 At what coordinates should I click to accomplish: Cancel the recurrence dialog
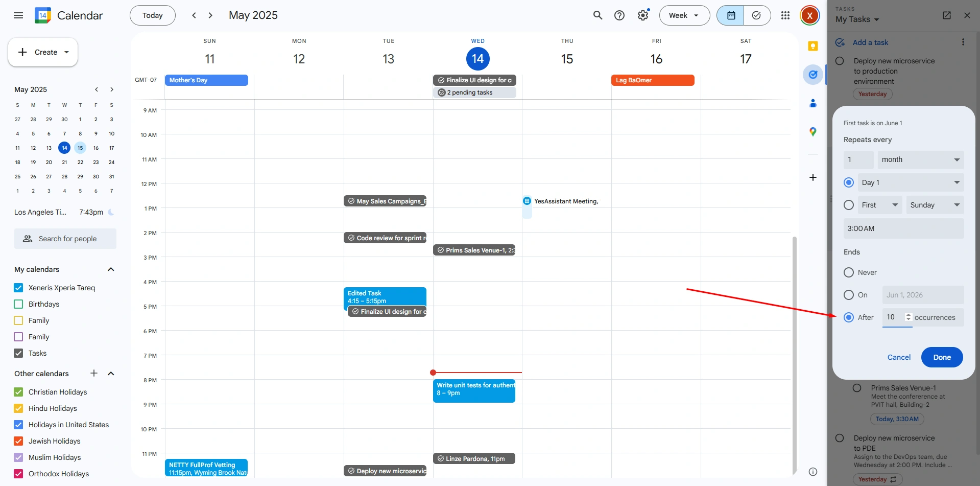coord(899,357)
